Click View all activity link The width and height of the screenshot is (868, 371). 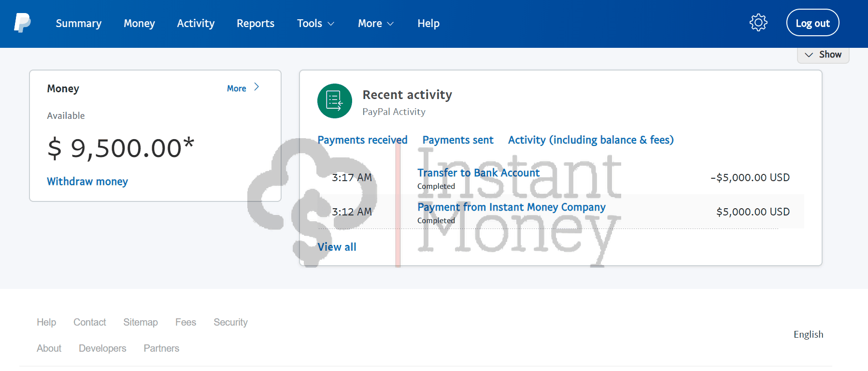pyautogui.click(x=337, y=247)
